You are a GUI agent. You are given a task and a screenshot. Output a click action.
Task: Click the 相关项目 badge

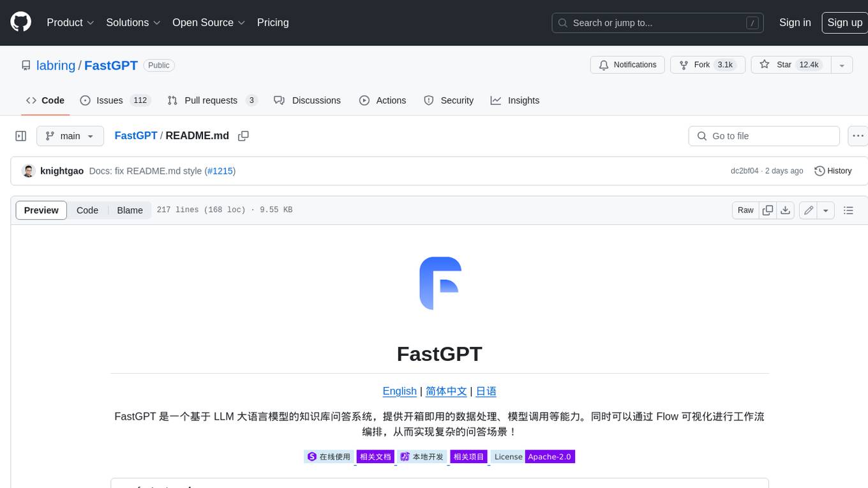[468, 457]
